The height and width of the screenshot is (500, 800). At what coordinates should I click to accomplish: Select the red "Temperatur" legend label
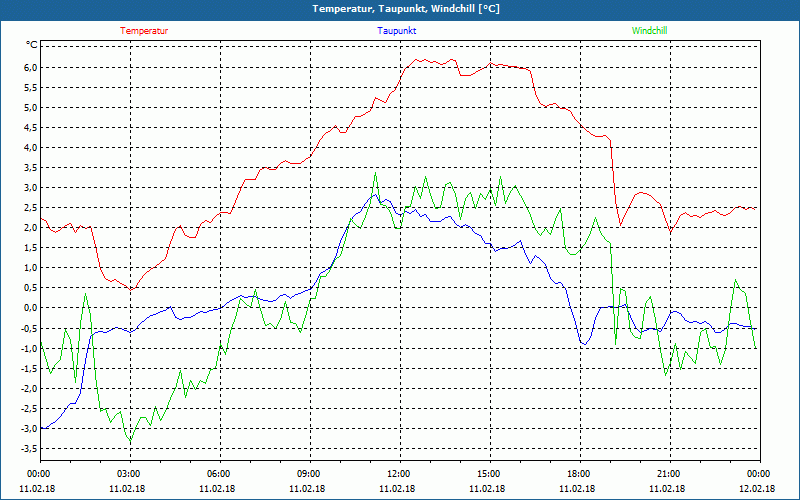[144, 31]
